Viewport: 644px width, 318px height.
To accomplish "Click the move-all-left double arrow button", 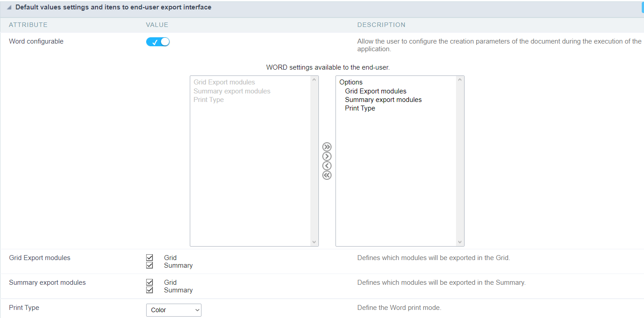I will click(327, 175).
